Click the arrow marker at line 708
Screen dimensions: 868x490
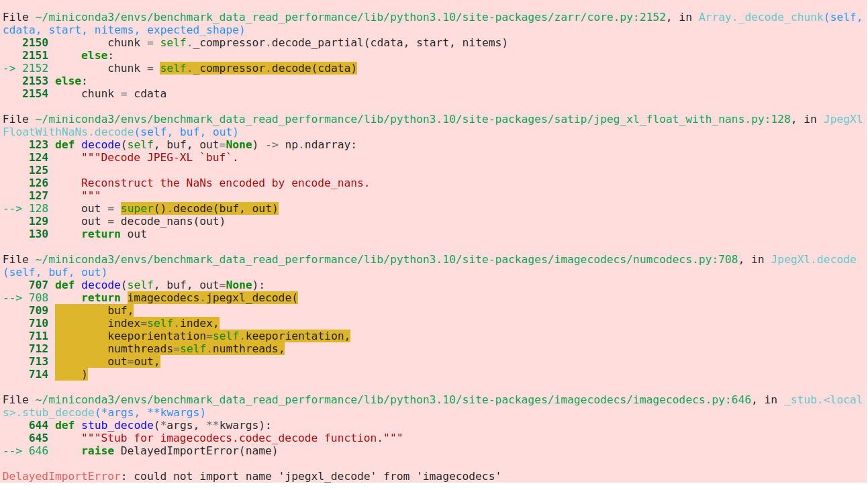tap(15, 297)
